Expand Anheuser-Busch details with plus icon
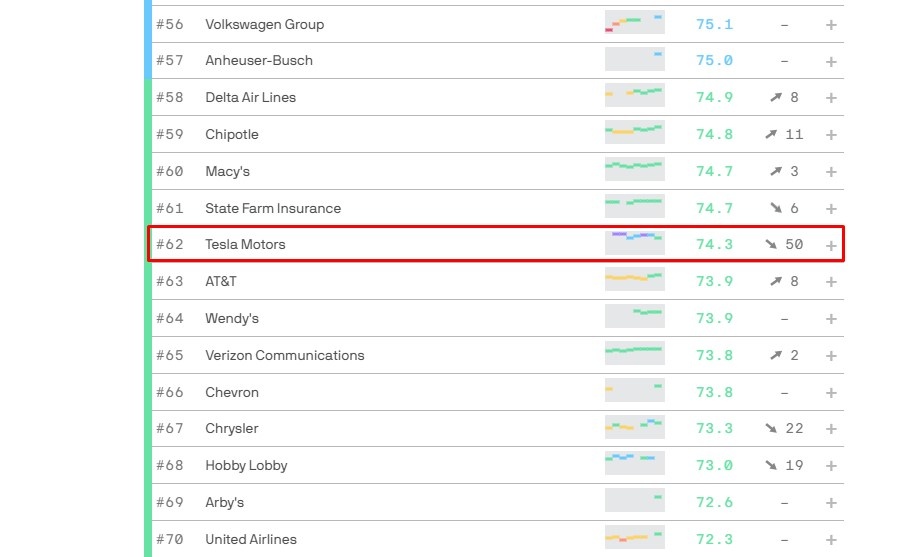This screenshot has width=897, height=557. click(831, 61)
